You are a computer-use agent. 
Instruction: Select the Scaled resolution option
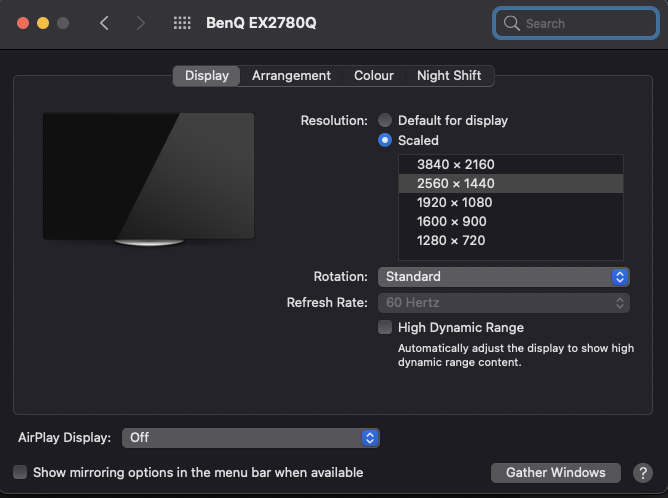(x=385, y=141)
